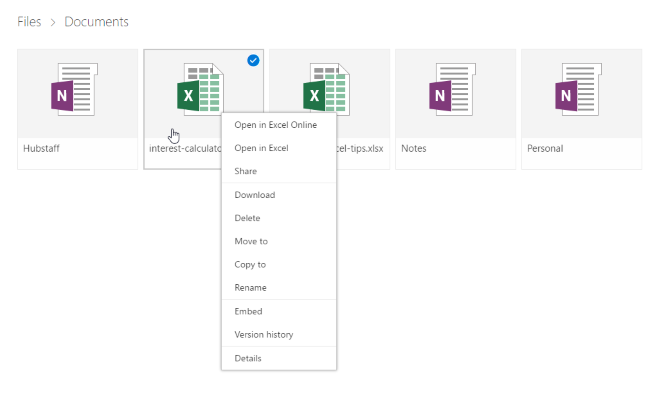Download the selected file

click(x=254, y=195)
